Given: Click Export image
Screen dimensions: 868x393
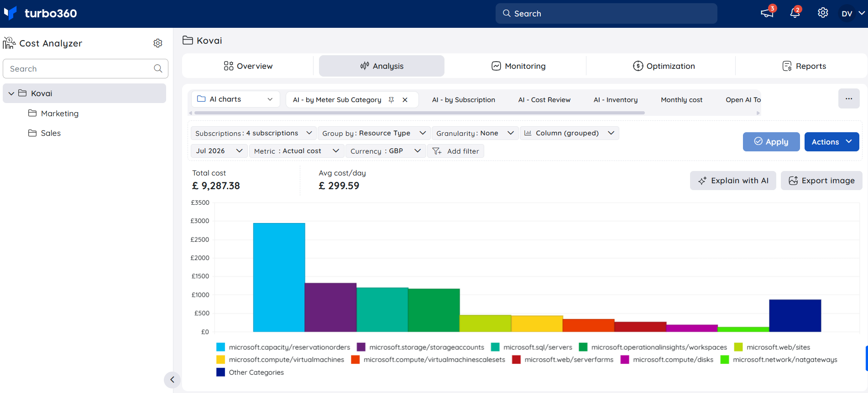Looking at the screenshot, I should pyautogui.click(x=821, y=181).
